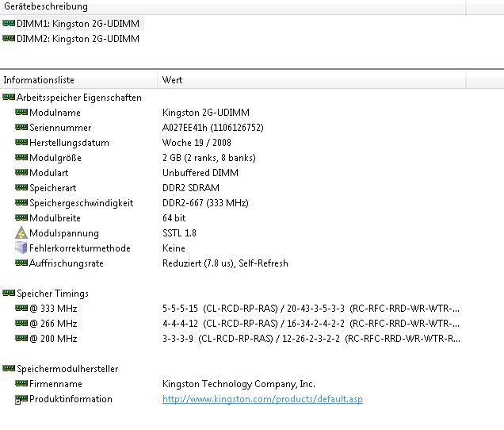Click the Informationsliste column header
The width and height of the screenshot is (504, 430).
[78, 80]
